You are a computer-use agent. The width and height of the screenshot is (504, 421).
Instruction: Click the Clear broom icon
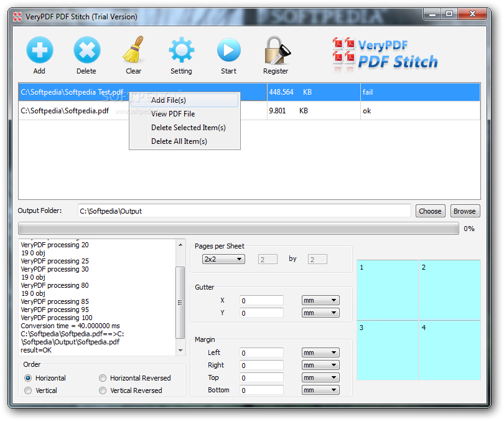click(x=133, y=50)
